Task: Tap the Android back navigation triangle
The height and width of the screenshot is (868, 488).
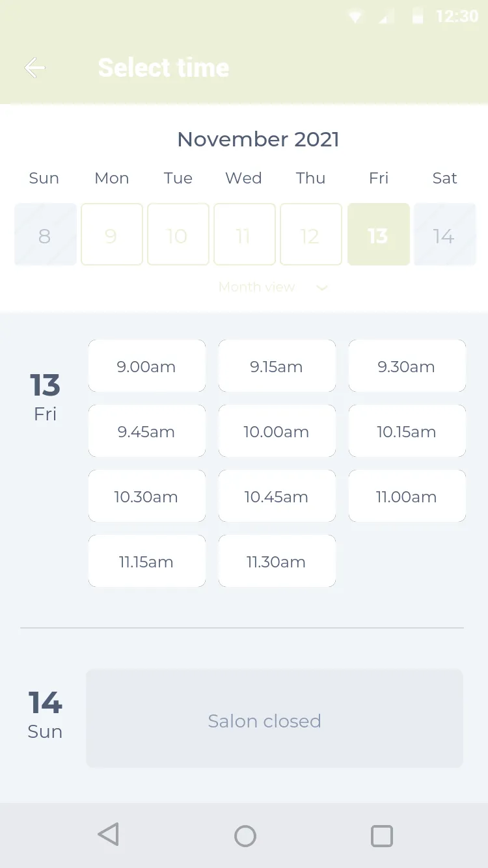Action: 109,835
